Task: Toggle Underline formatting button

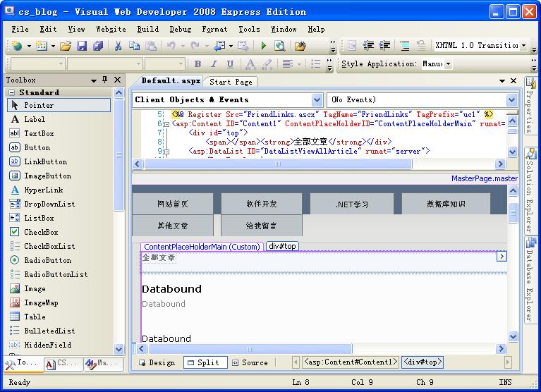Action: [x=230, y=64]
